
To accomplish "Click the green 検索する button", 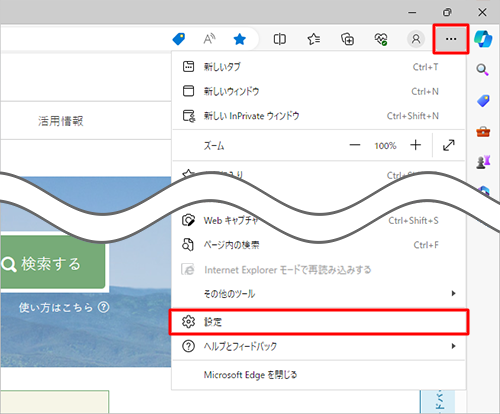I will coord(53,263).
